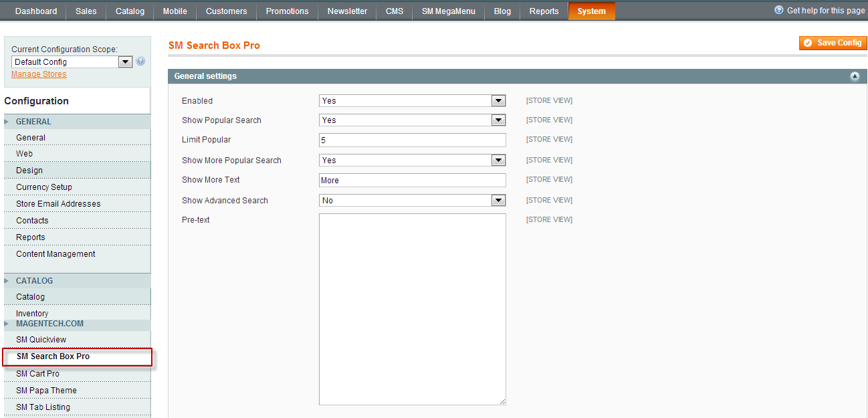Open the CMS menu
This screenshot has width=868, height=418.
tap(395, 11)
